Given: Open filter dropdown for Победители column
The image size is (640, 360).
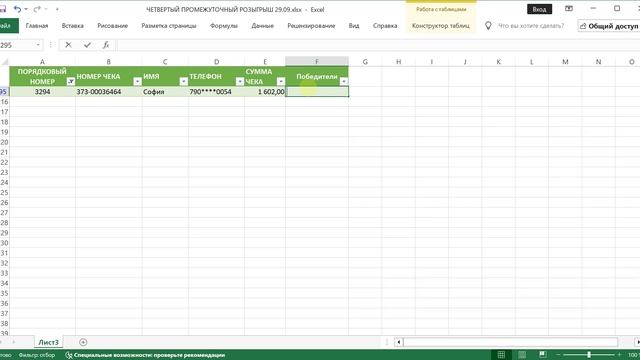Looking at the screenshot, I should pos(344,81).
